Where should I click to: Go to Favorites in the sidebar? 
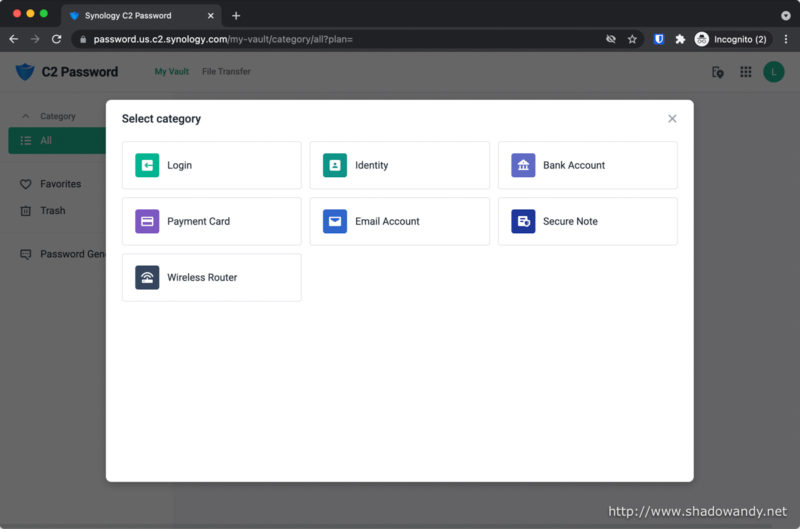(60, 184)
